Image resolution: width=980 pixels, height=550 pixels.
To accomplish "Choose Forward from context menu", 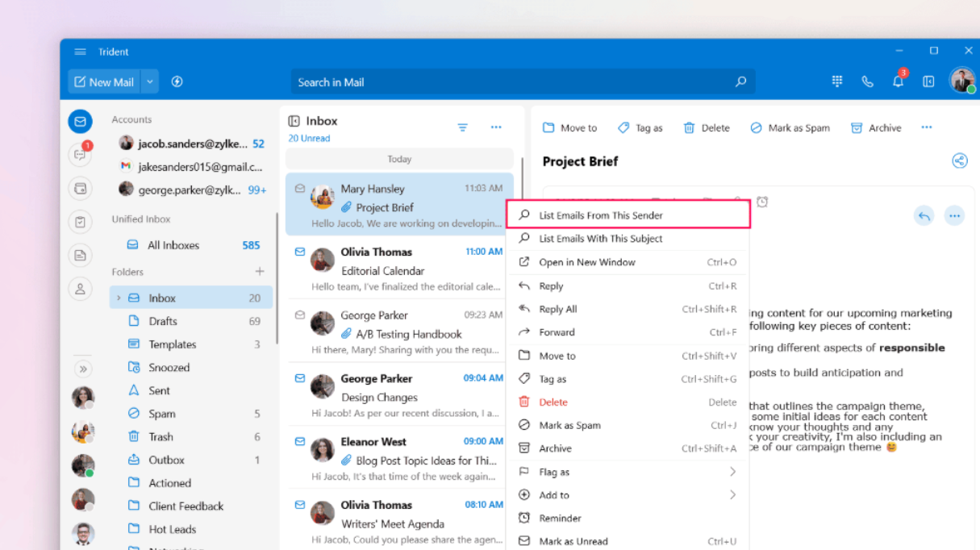I will [x=628, y=332].
